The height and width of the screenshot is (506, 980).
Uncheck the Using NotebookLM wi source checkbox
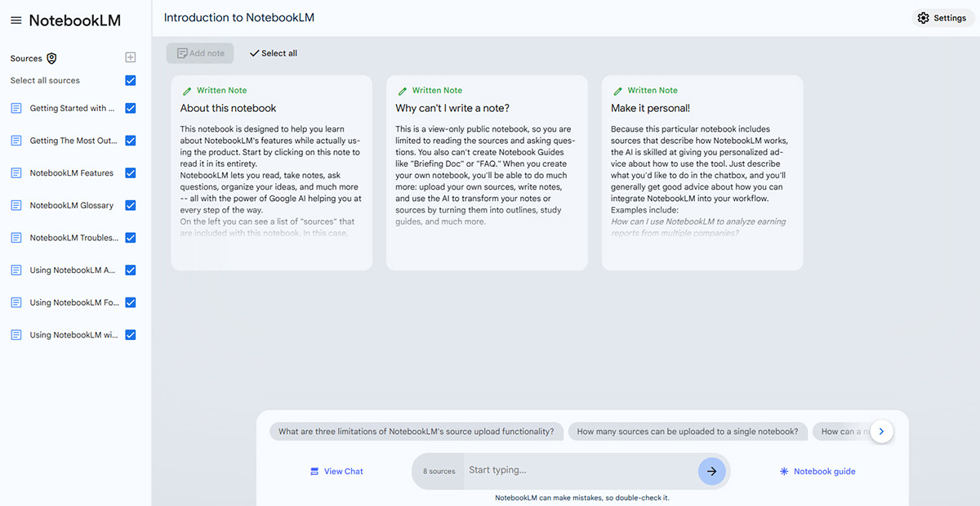[x=131, y=335]
